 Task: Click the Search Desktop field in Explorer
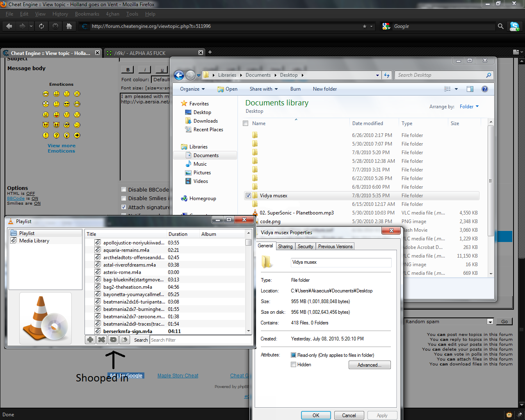tap(443, 75)
